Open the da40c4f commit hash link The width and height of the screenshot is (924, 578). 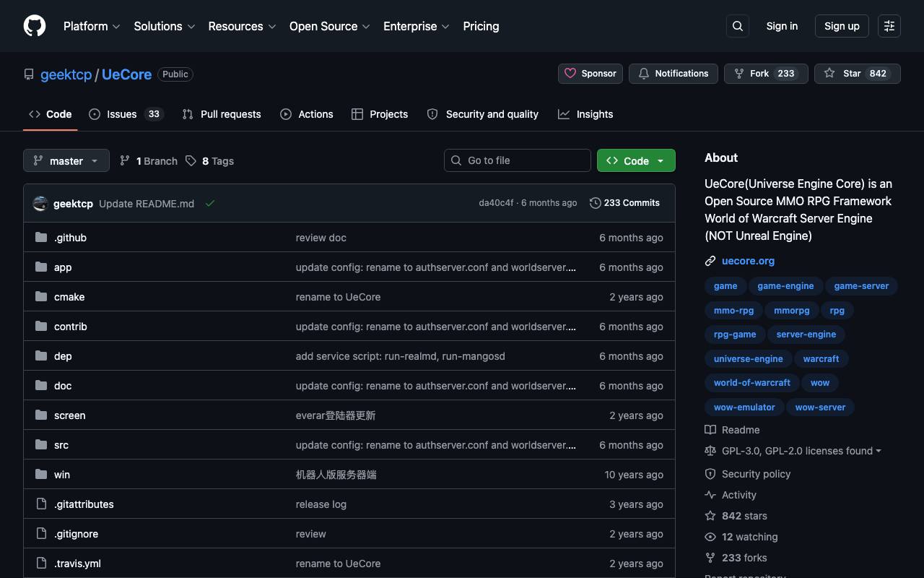496,203
